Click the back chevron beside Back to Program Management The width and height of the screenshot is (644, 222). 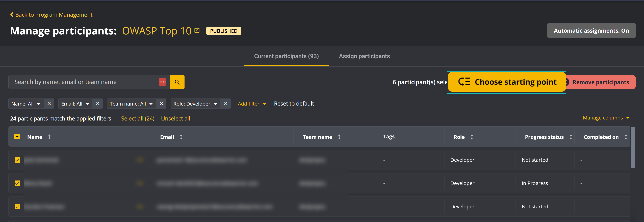click(12, 14)
